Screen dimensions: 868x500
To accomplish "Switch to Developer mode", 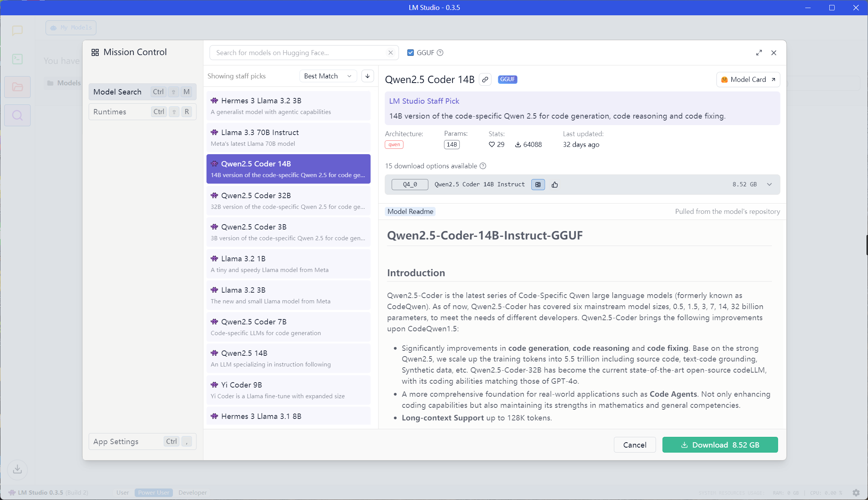I will 192,493.
